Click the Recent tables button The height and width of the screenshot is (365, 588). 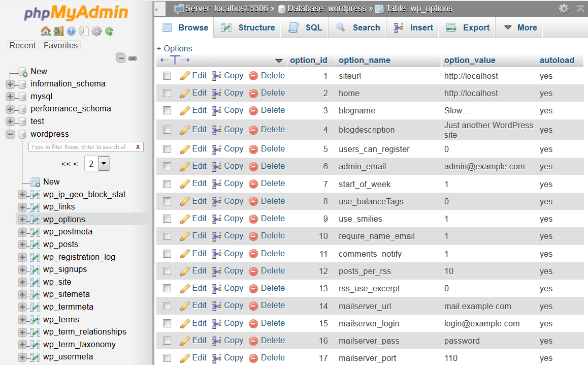[22, 45]
